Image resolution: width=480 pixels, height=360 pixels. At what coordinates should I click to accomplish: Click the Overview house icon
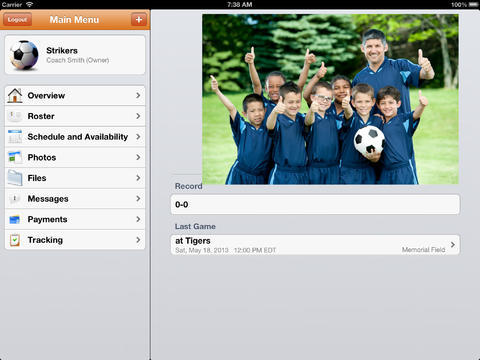coord(15,95)
